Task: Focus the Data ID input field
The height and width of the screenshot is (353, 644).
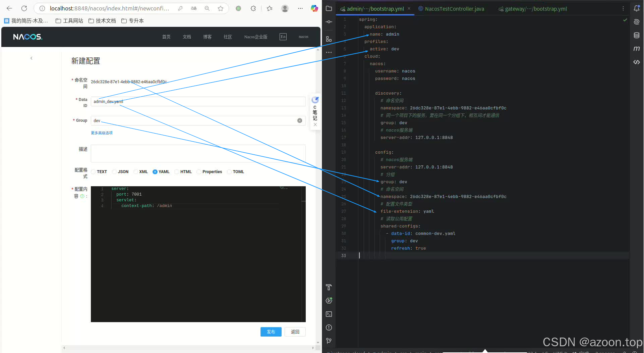Action: [198, 101]
